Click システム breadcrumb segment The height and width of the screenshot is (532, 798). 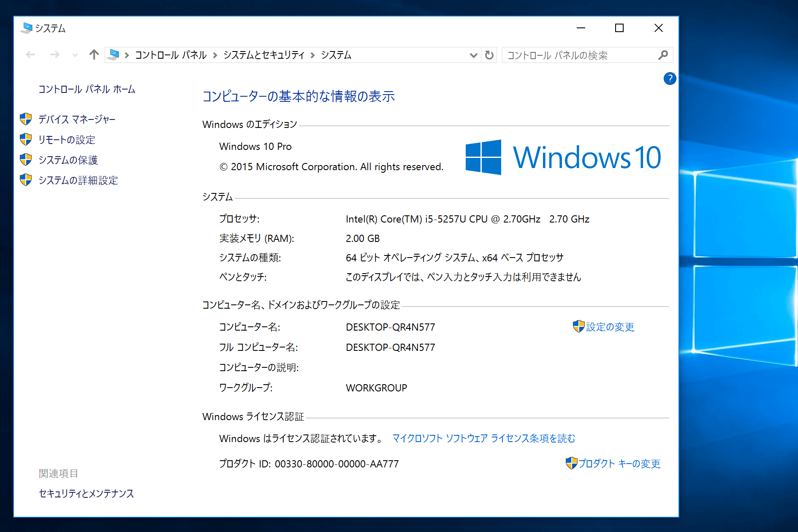tap(336, 55)
